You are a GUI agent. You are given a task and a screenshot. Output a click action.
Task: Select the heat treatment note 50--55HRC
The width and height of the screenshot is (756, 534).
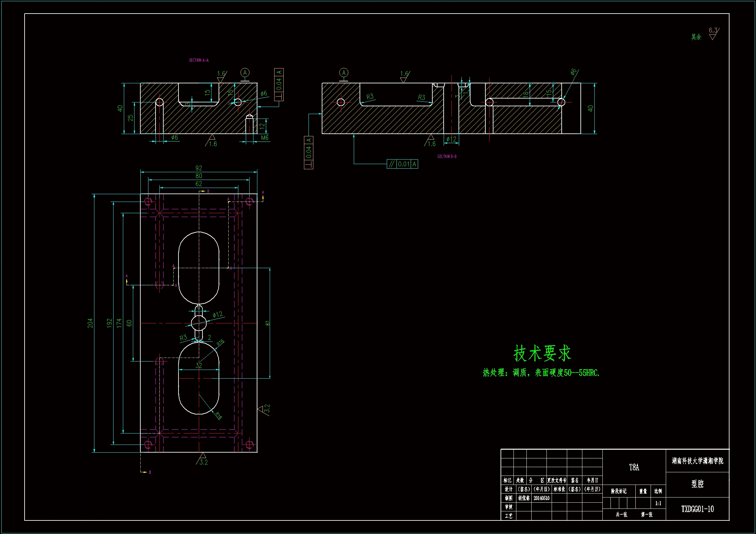point(541,373)
